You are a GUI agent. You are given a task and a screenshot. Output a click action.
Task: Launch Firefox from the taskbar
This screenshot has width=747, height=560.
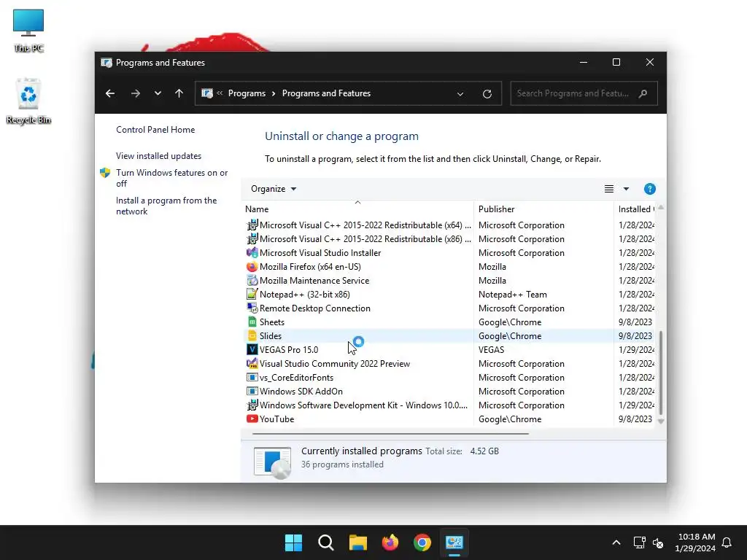pyautogui.click(x=390, y=542)
